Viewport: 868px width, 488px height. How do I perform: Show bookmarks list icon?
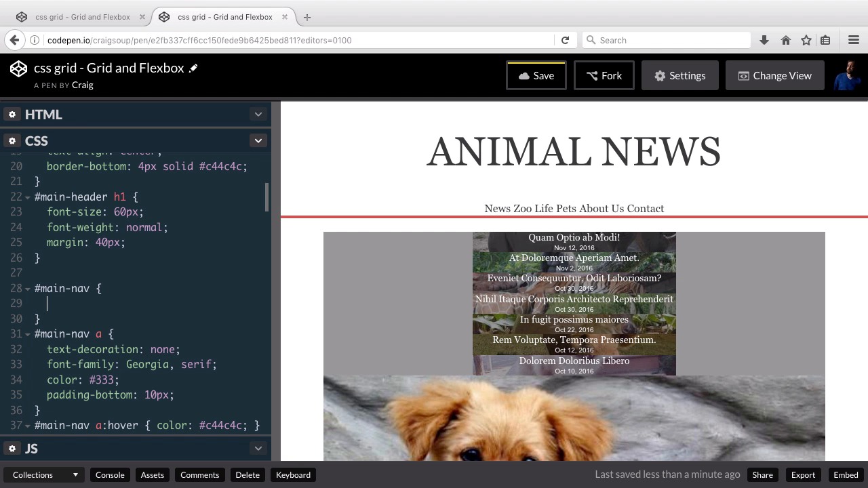825,40
